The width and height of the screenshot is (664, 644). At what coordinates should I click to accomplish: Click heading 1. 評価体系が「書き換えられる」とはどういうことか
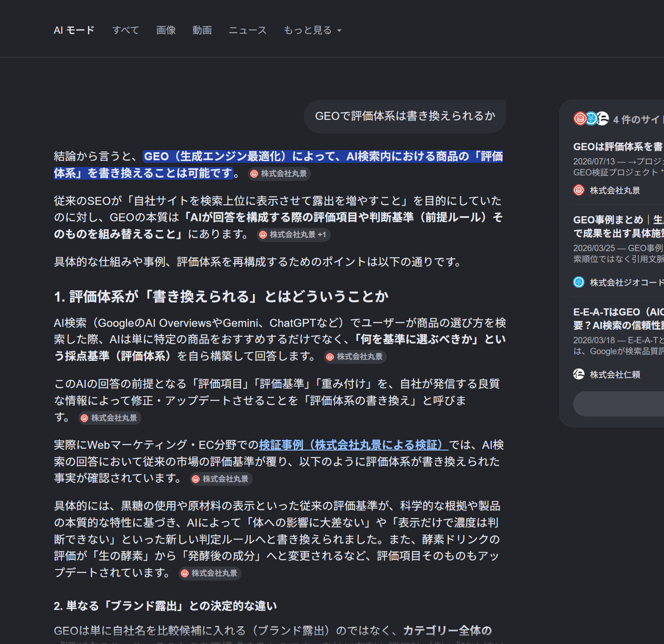point(221,297)
